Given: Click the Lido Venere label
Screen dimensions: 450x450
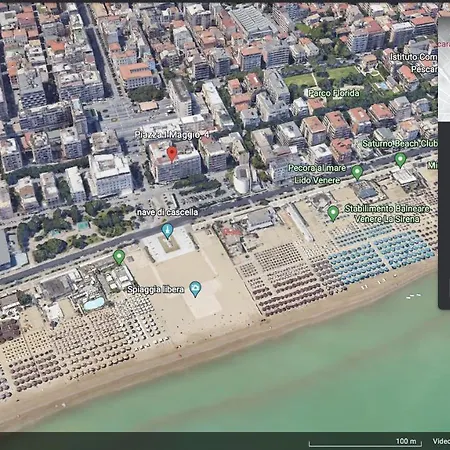Looking at the screenshot, I should [317, 180].
